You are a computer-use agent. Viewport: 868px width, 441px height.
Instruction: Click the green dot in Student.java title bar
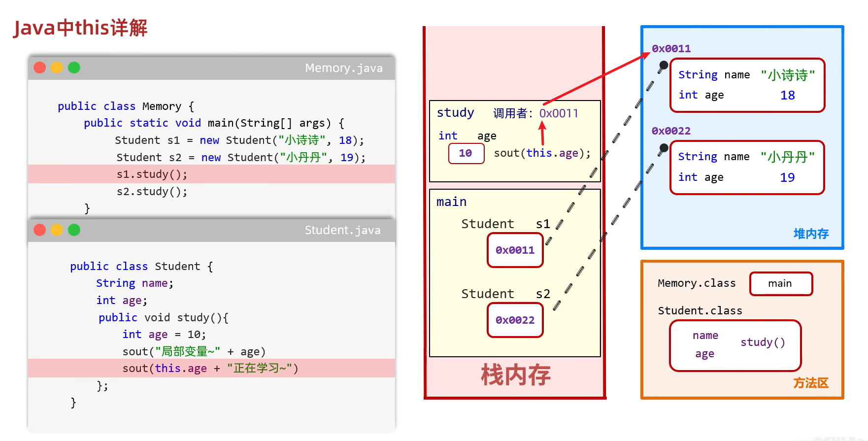(x=74, y=230)
